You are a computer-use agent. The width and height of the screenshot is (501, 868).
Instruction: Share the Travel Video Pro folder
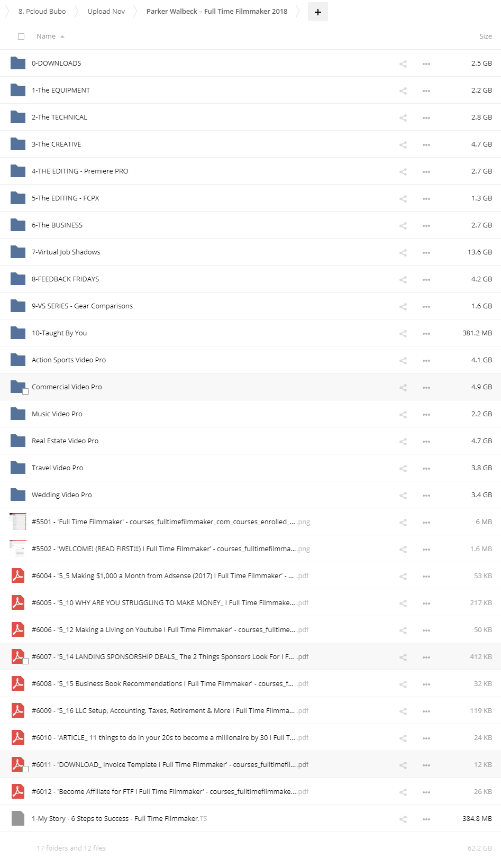tap(403, 469)
